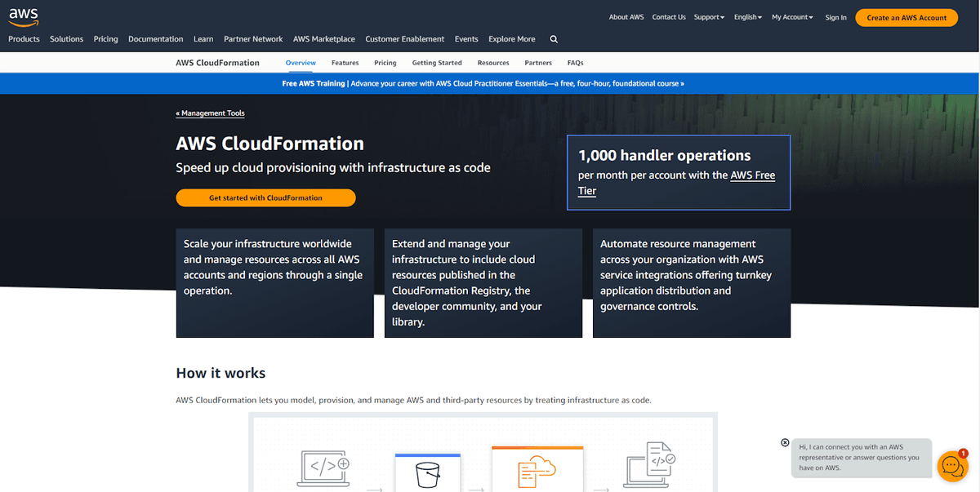Click the Free AWS Training banner
This screenshot has width=980, height=492.
click(483, 83)
